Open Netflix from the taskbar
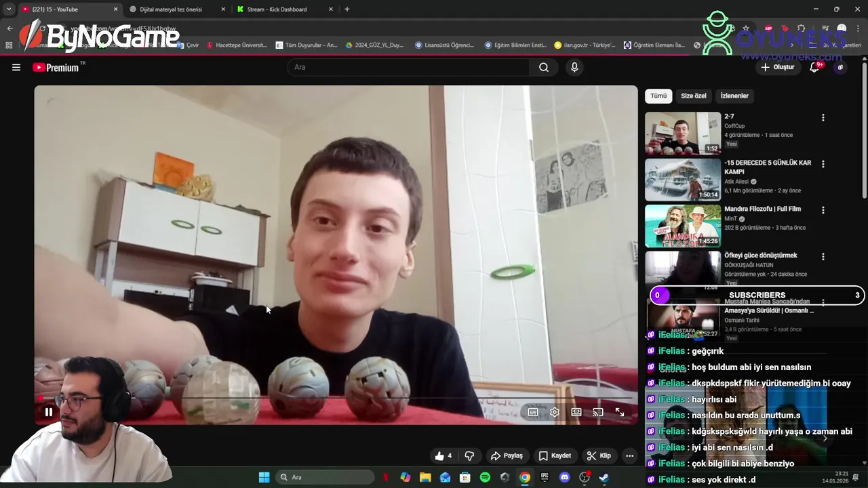This screenshot has height=488, width=868. coord(386,477)
